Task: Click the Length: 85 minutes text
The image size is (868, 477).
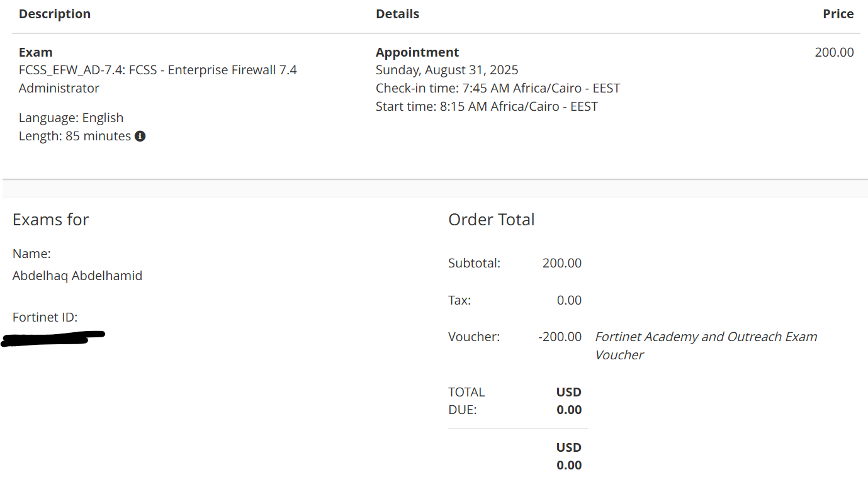Action: (74, 136)
